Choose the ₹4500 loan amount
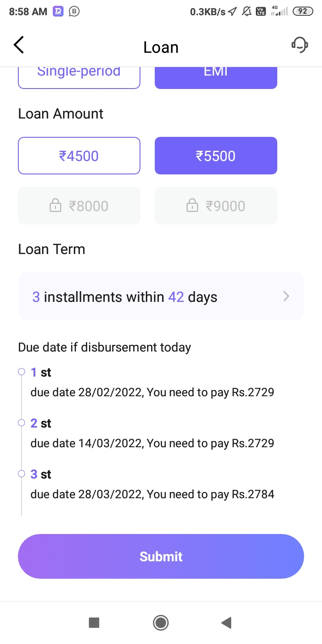322x644 pixels. [79, 156]
